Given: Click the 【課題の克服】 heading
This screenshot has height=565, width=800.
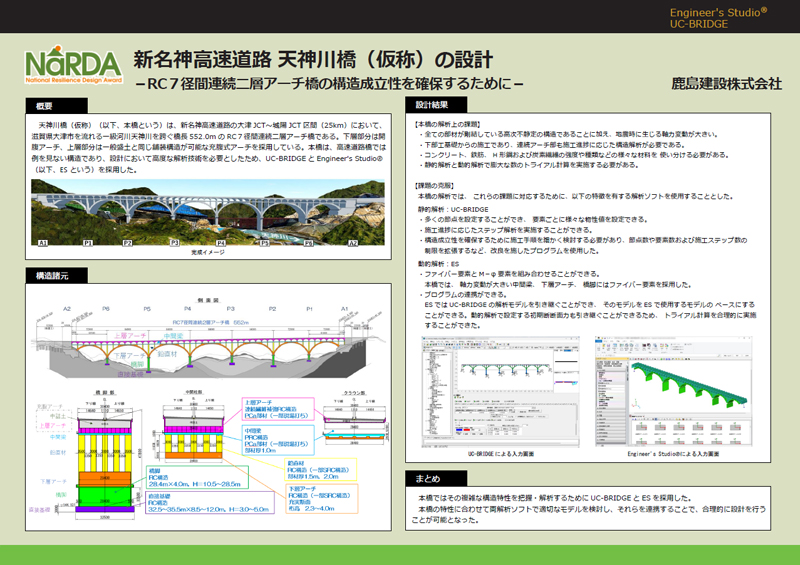Looking at the screenshot, I should (435, 185).
